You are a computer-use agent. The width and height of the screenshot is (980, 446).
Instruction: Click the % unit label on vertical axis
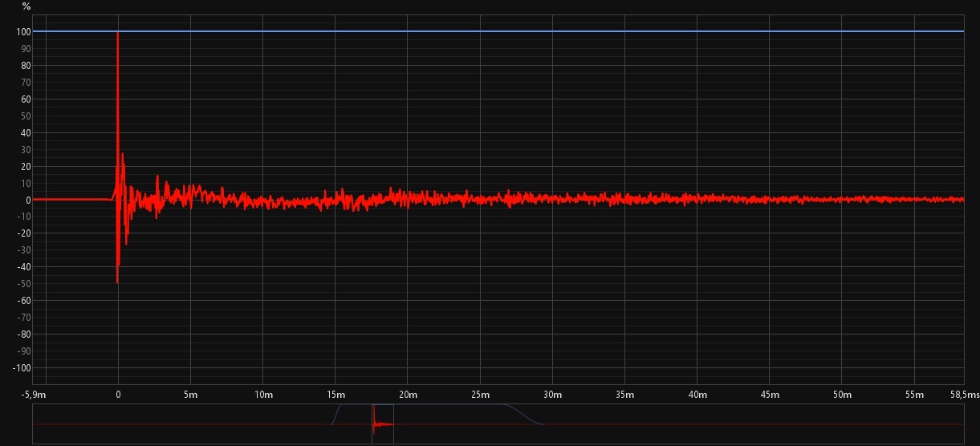click(x=26, y=6)
